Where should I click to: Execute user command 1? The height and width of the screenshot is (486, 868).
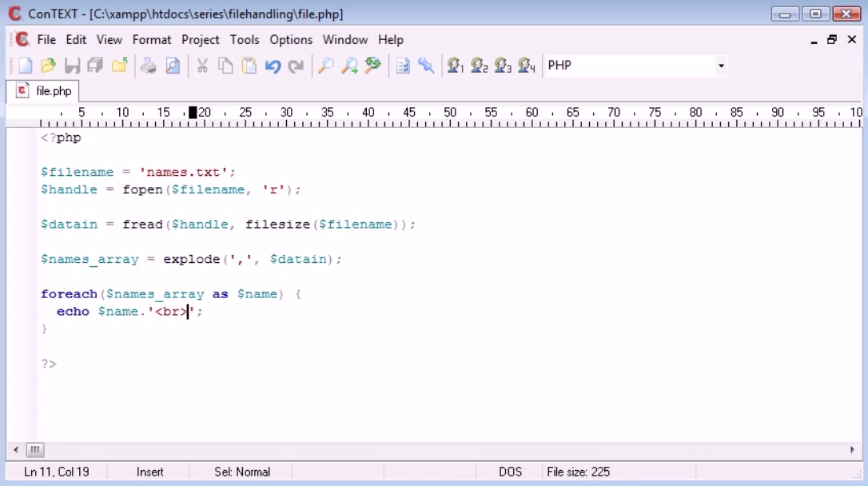pyautogui.click(x=456, y=66)
